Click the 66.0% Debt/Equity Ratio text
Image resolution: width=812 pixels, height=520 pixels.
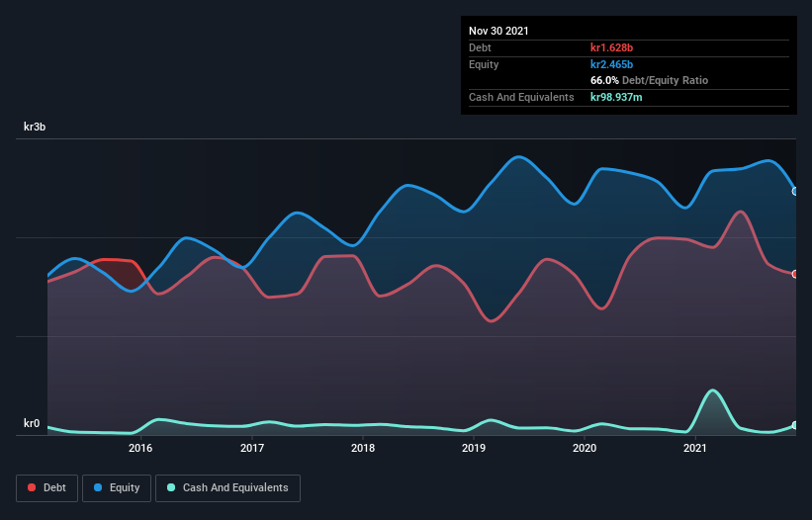pos(649,81)
